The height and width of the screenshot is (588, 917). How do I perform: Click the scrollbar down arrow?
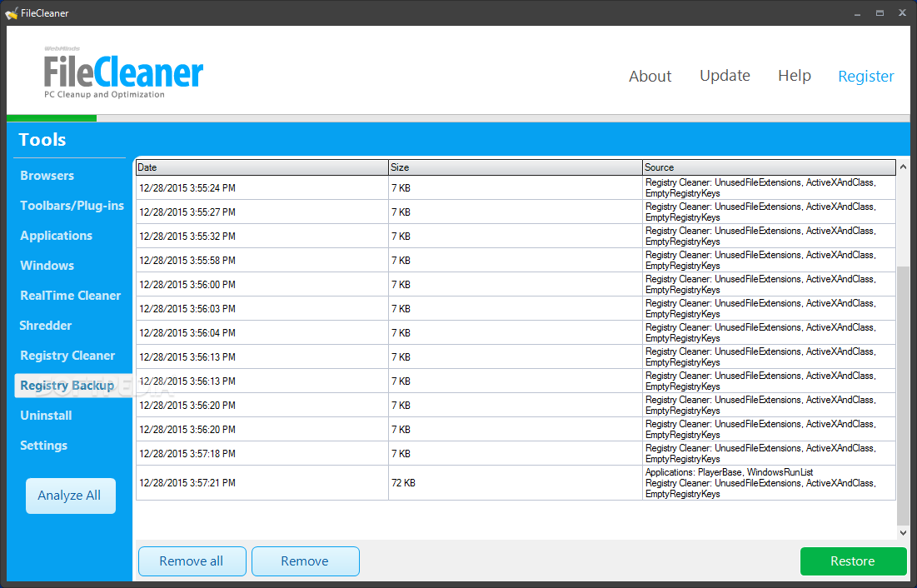click(903, 532)
